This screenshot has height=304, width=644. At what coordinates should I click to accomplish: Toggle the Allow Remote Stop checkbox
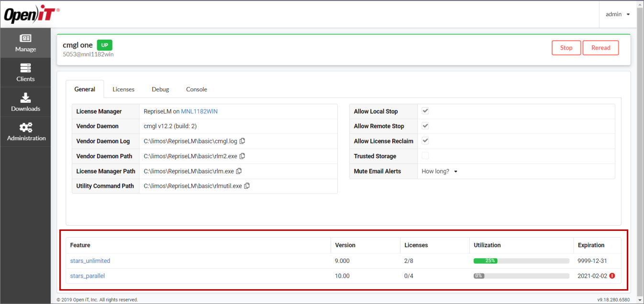[x=425, y=126]
